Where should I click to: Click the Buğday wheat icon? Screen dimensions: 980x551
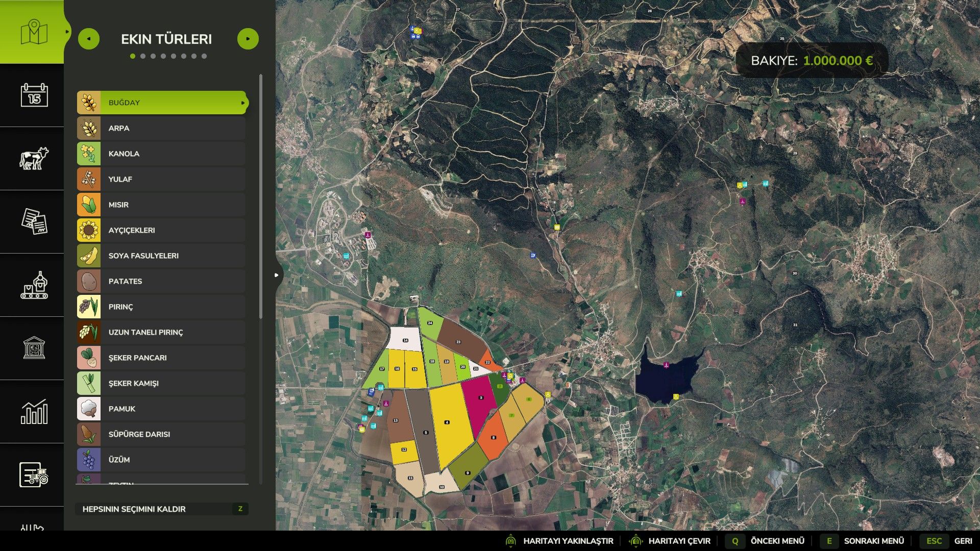(x=89, y=103)
